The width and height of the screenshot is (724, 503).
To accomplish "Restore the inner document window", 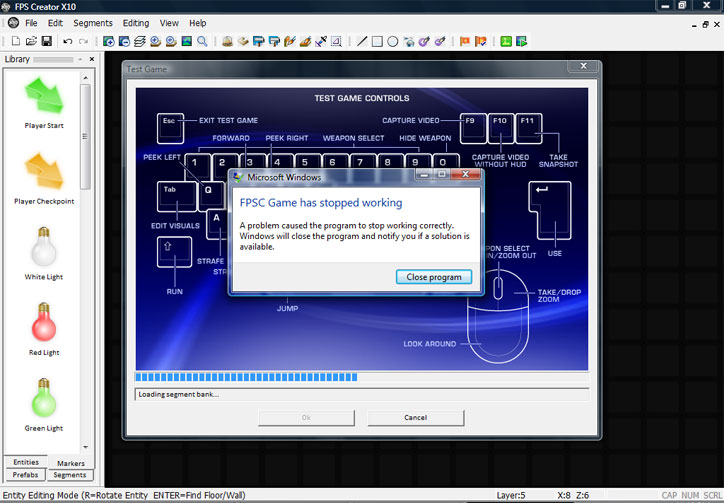I will (x=705, y=24).
